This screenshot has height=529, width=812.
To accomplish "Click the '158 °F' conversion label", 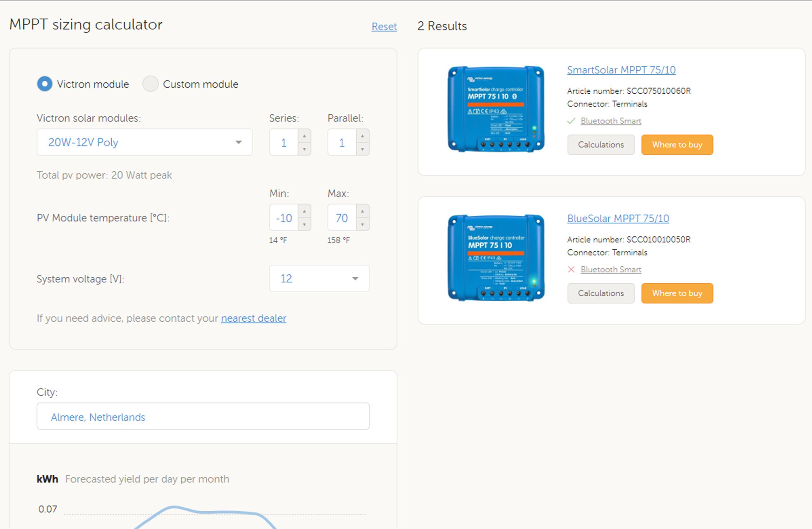I will click(x=339, y=240).
